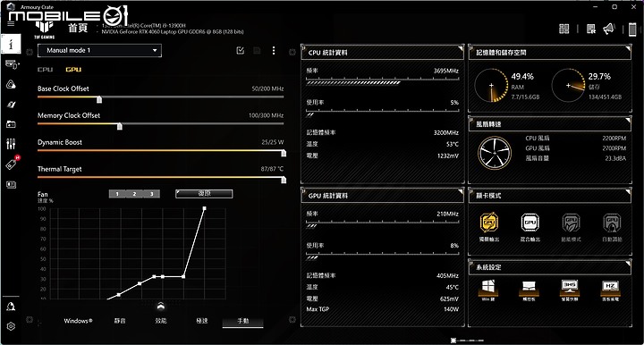Image resolution: width=644 pixels, height=345 pixels.
Task: Select the 效能 performance mode
Action: [x=161, y=321]
